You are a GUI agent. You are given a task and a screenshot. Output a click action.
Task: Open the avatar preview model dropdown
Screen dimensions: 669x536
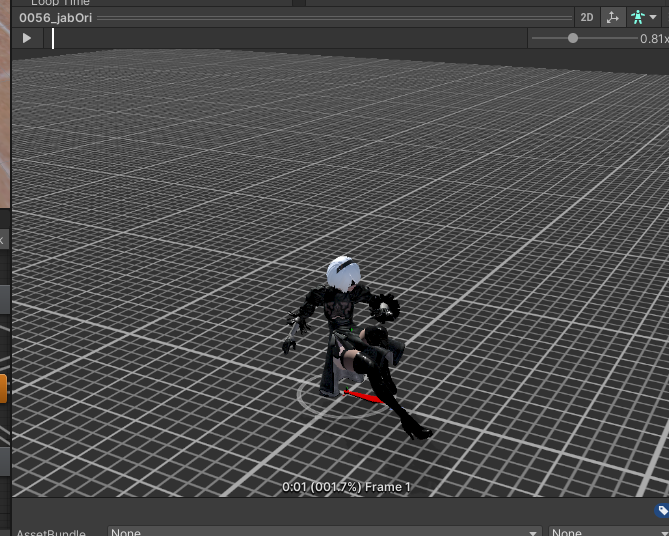click(643, 17)
